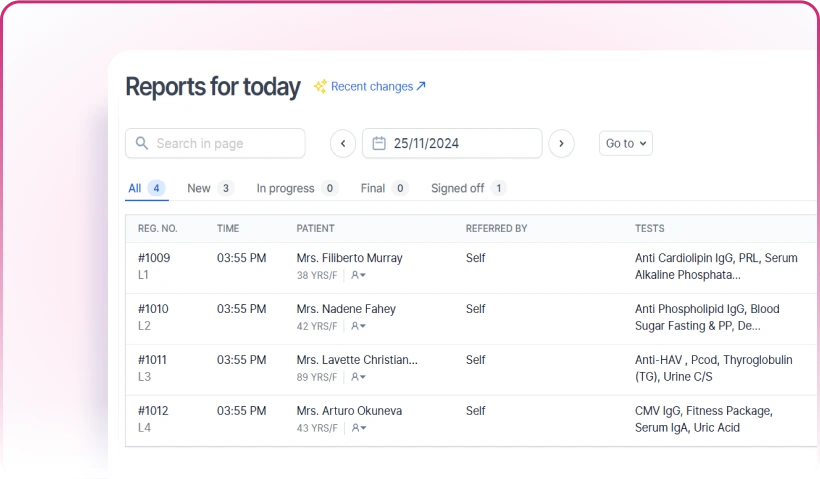This screenshot has height=479, width=820.
Task: Click the magnifier icon in search box
Action: (x=142, y=143)
